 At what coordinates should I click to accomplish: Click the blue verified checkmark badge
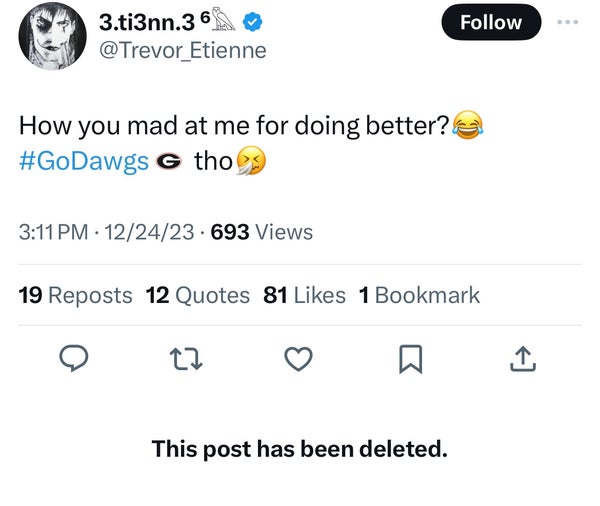[x=255, y=21]
